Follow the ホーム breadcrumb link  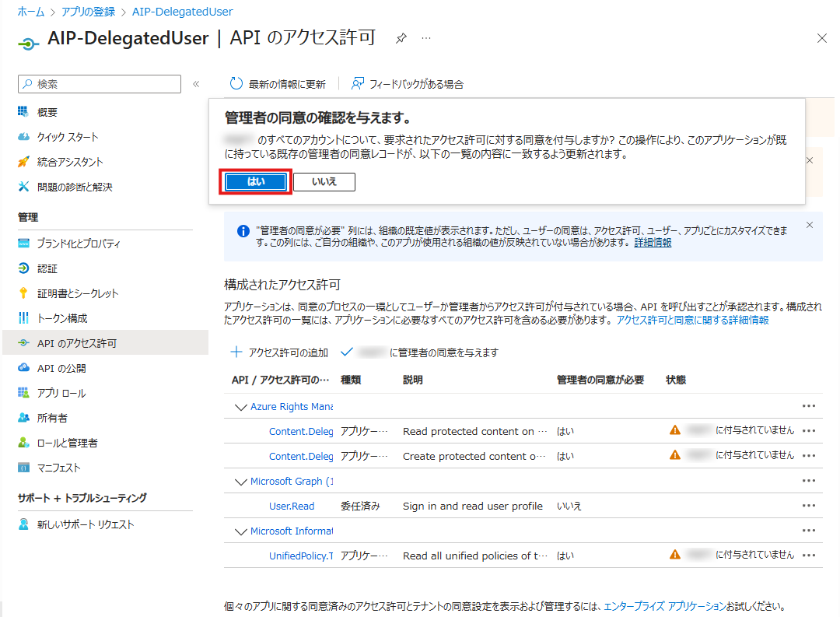tap(31, 11)
